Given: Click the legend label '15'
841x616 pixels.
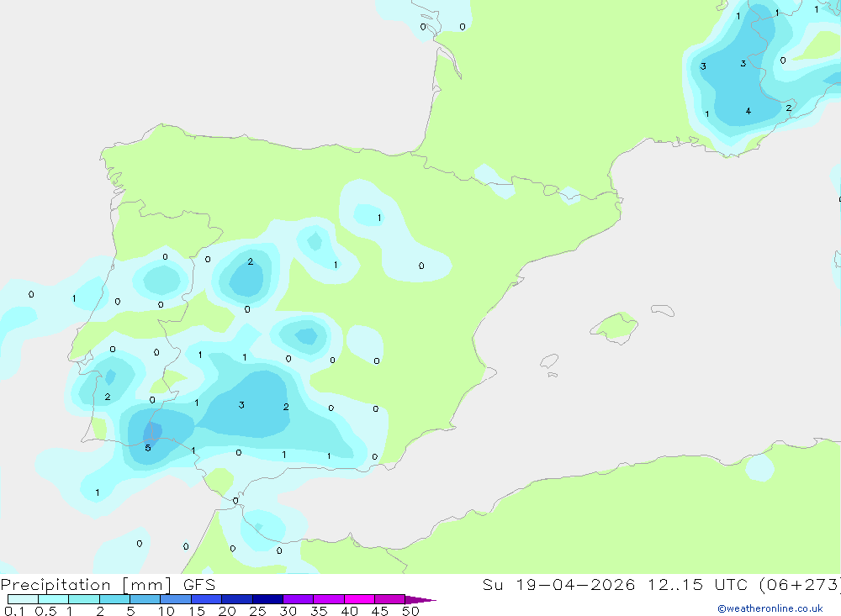Looking at the screenshot, I should [x=197, y=611].
